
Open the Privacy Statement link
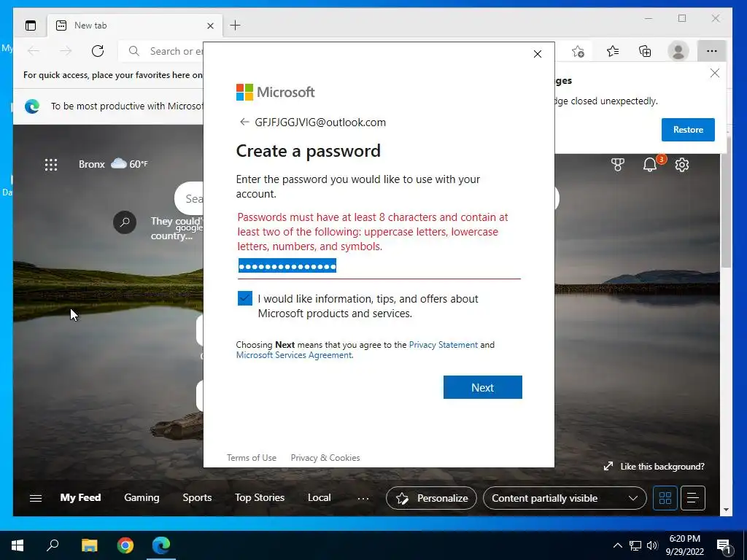[443, 345]
